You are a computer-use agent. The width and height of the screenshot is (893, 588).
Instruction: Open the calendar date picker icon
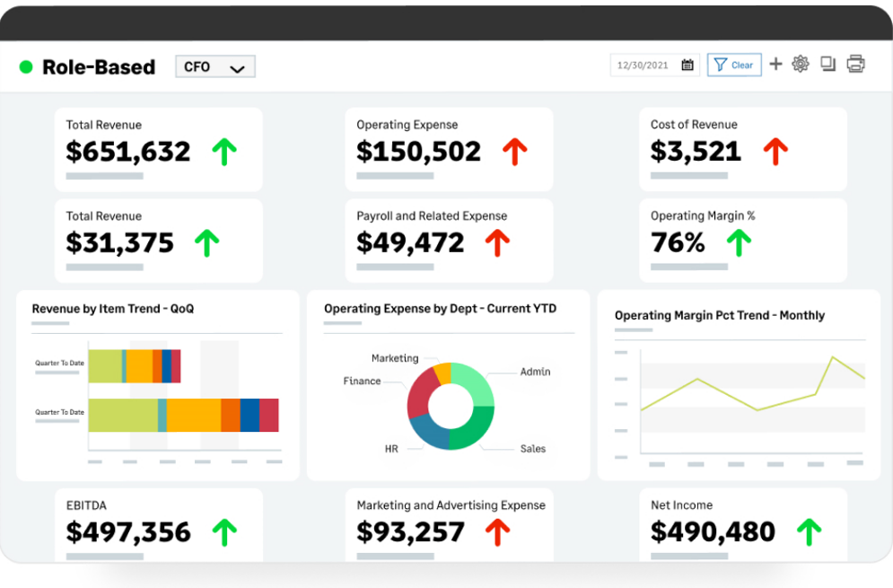coord(687,65)
